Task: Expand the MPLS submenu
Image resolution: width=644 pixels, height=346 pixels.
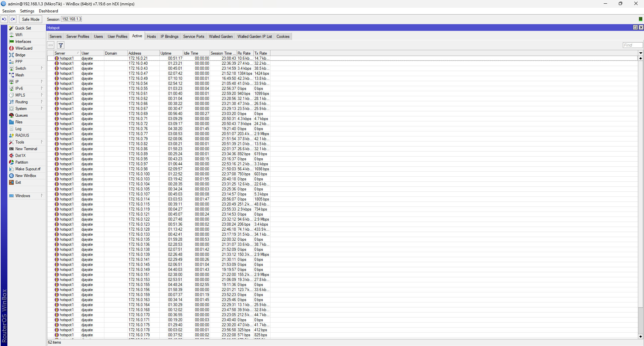Action: [42, 95]
